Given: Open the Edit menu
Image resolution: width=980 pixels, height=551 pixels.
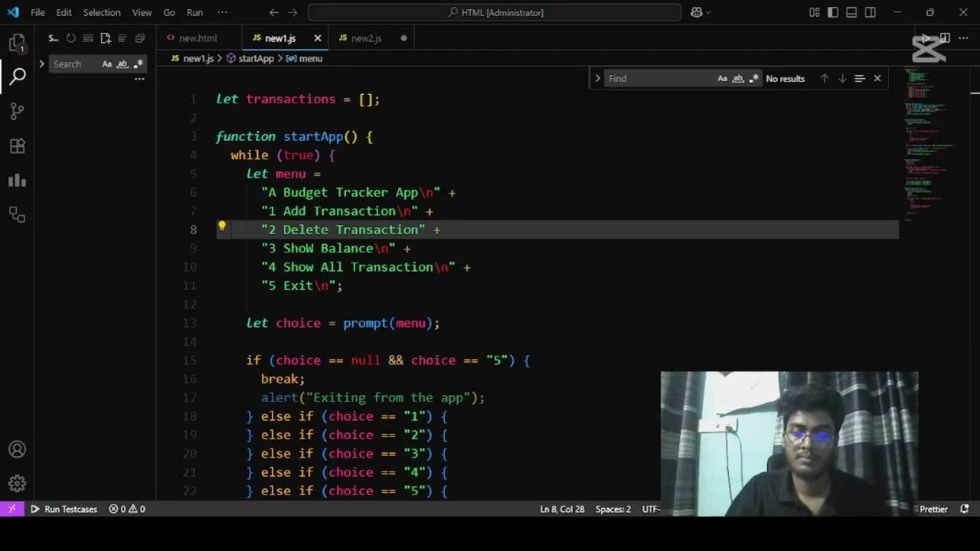Looking at the screenshot, I should (x=64, y=12).
